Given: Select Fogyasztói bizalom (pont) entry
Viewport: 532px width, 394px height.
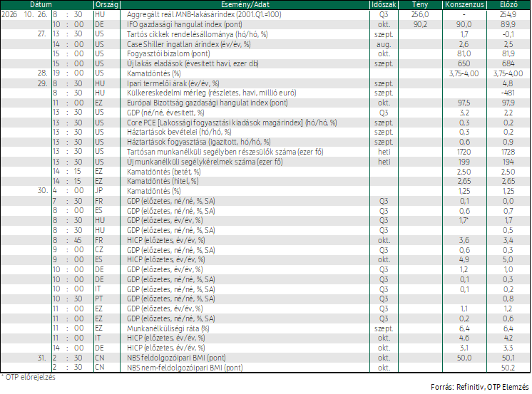Looking at the screenshot, I should click(168, 53).
